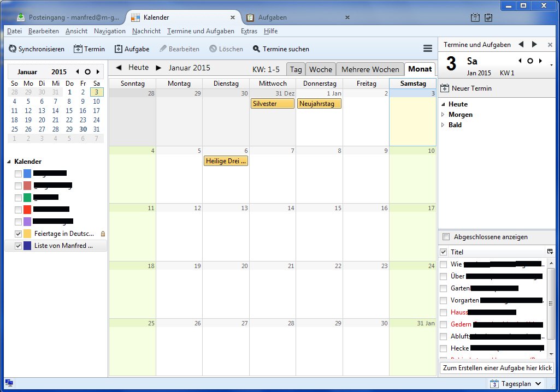Collapse the Heute section
This screenshot has height=392, width=560.
pyautogui.click(x=443, y=104)
